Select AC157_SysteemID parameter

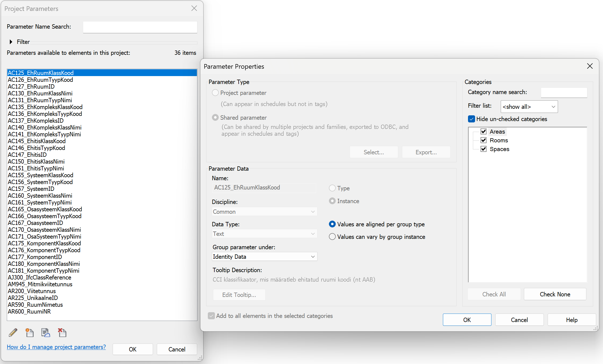[102, 189]
